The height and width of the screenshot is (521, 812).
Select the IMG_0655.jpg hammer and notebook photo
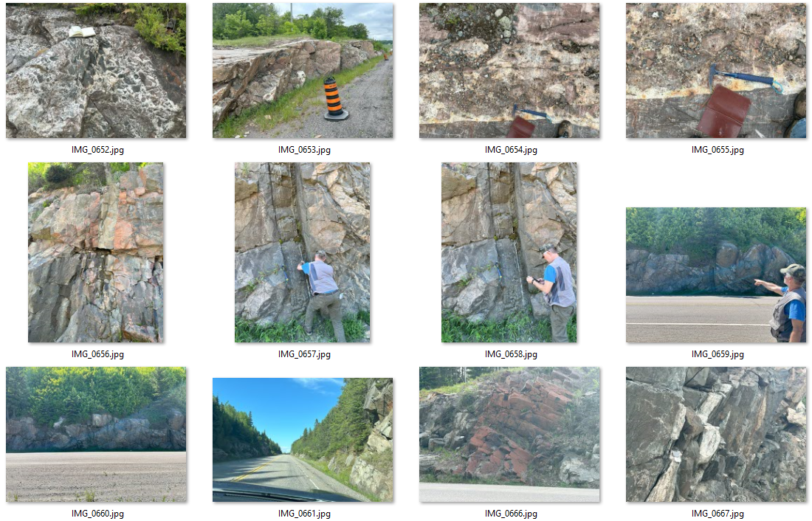716,70
